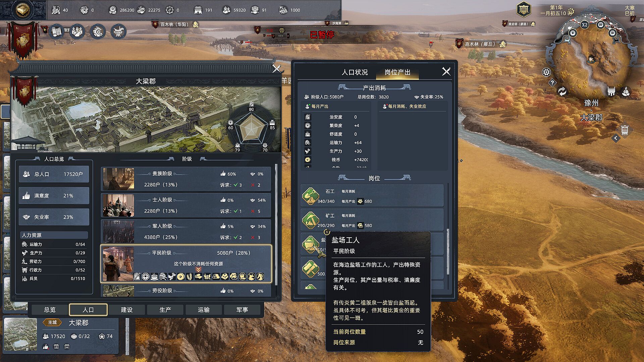Select the stoneworker 石工 job icon

click(310, 196)
